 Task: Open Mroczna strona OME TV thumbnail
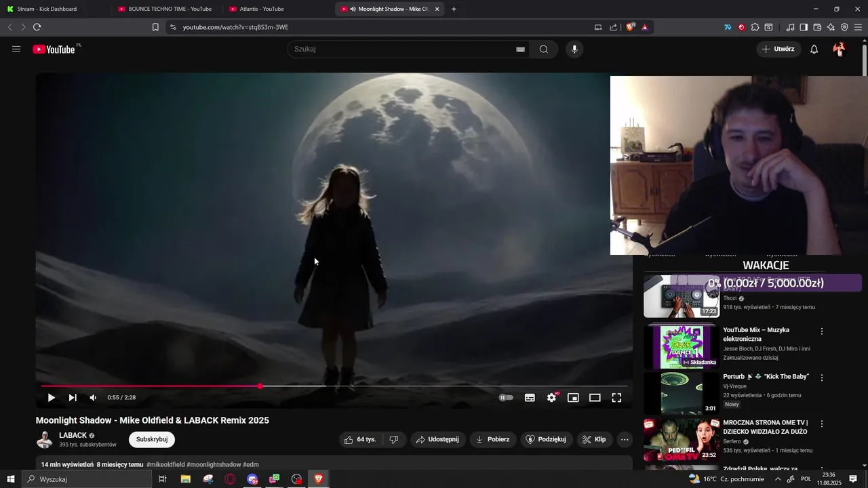(x=681, y=440)
